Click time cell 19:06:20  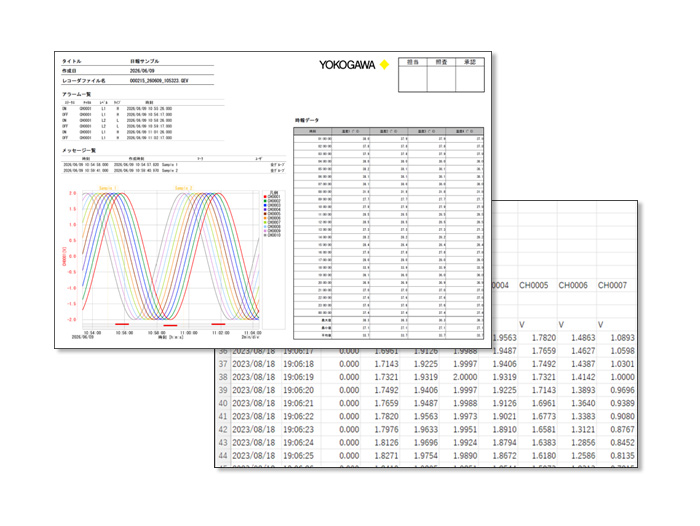click(x=298, y=390)
